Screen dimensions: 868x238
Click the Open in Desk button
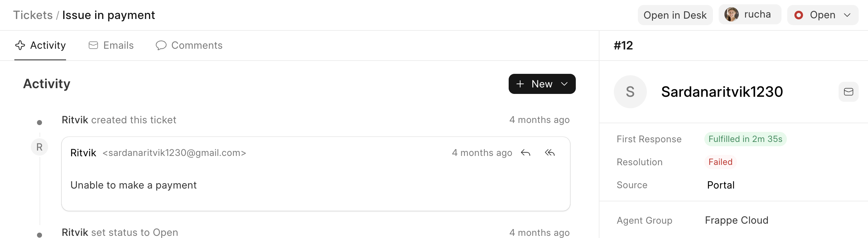click(675, 15)
